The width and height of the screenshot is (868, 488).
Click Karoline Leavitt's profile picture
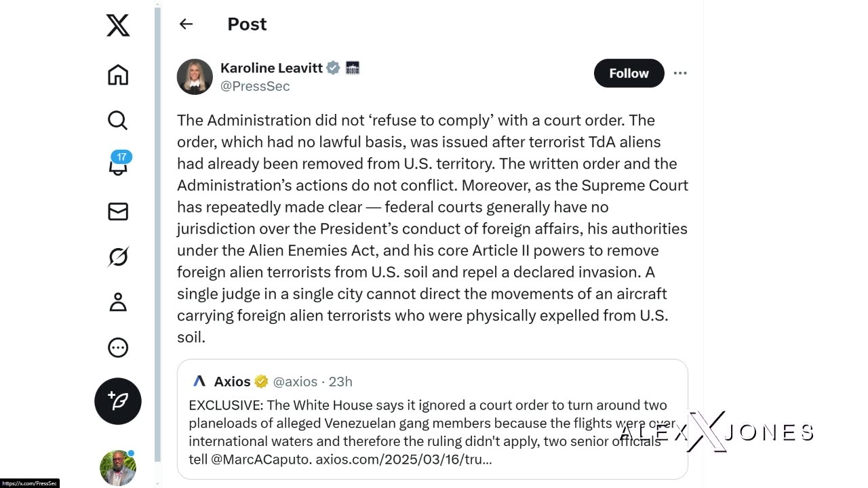tap(195, 77)
